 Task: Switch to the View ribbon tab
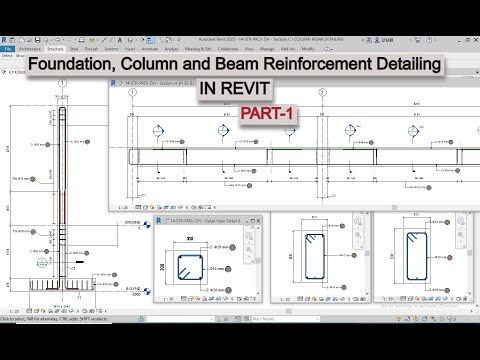pyautogui.click(x=249, y=49)
